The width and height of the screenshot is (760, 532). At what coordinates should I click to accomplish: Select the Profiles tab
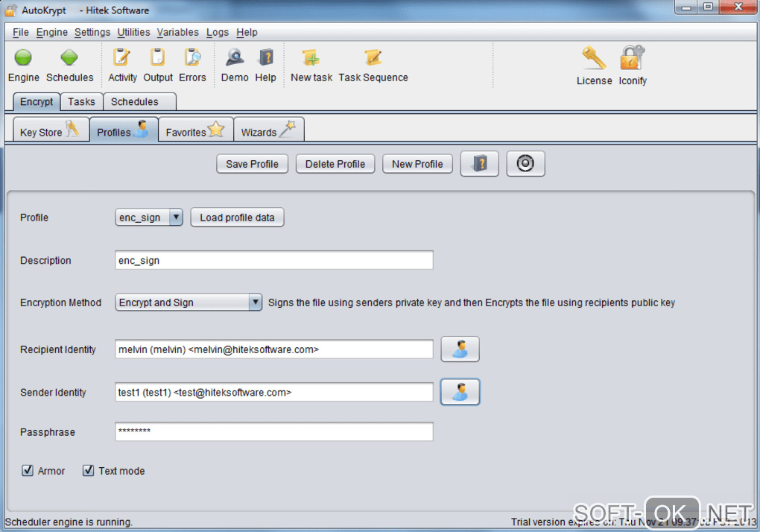(124, 130)
